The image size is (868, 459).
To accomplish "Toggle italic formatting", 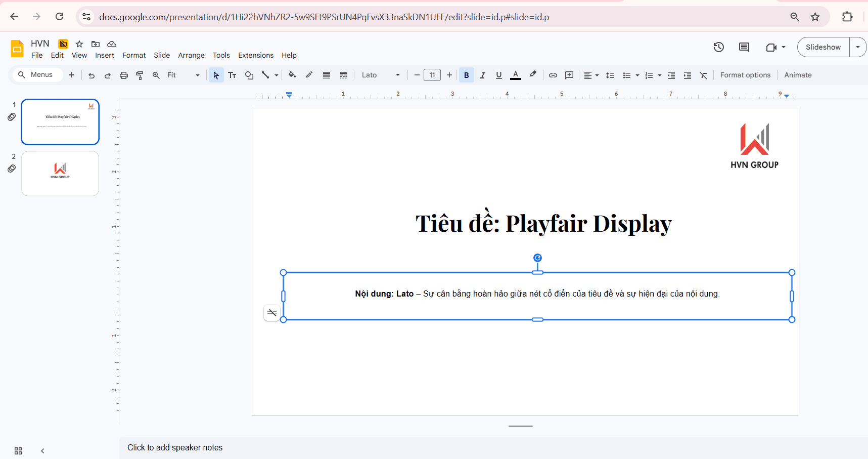I will pos(482,74).
